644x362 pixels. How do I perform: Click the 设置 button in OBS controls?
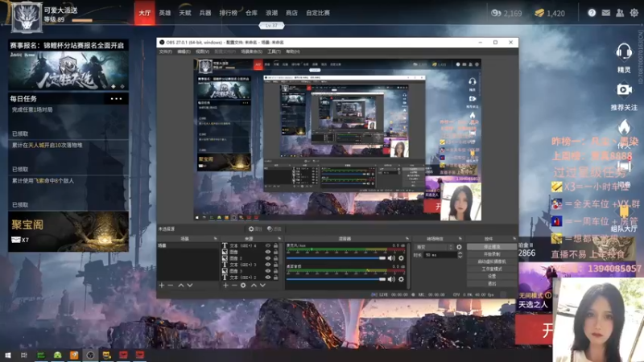[492, 276]
